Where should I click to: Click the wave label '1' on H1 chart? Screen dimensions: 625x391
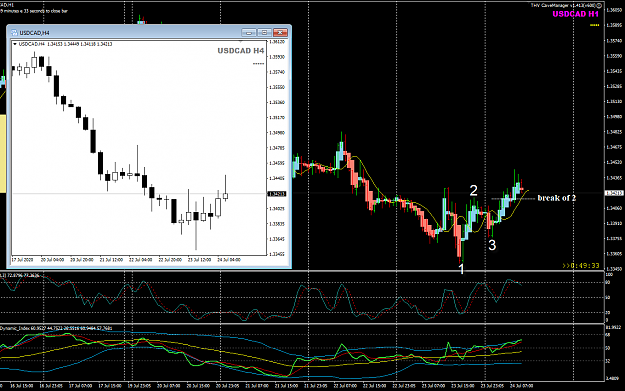tap(462, 269)
